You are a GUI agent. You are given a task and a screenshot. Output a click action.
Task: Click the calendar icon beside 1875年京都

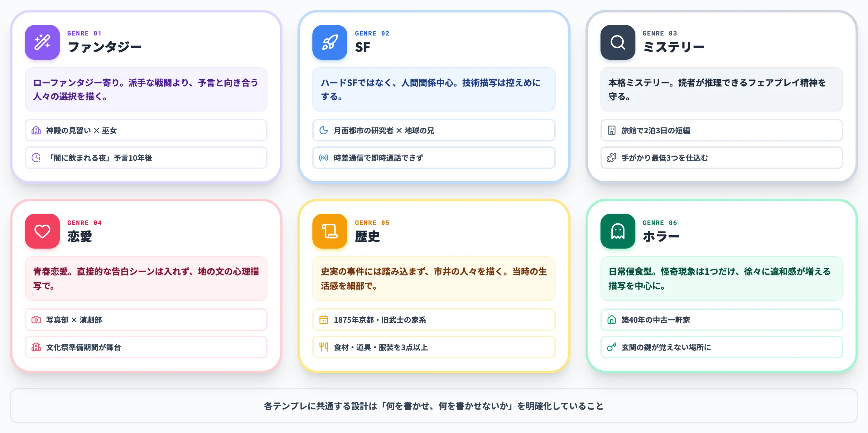coord(324,320)
